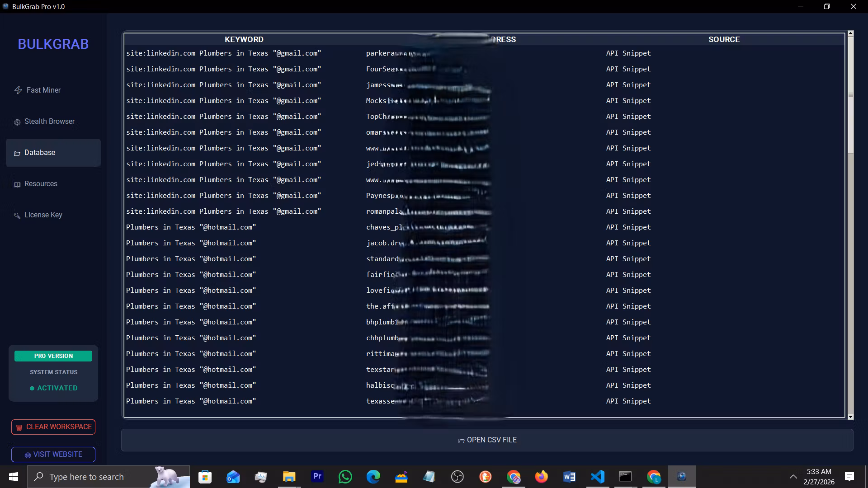The image size is (868, 488).
Task: Click the KEYWORD column header
Action: [244, 40]
